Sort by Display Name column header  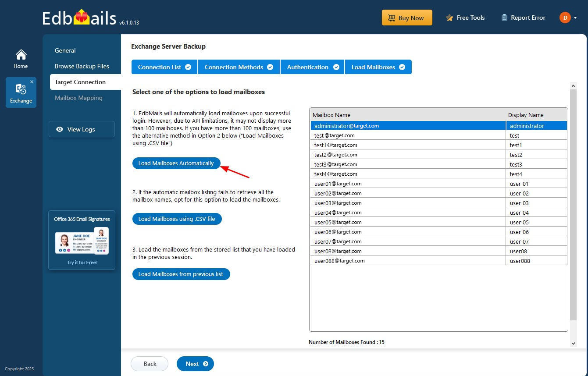pyautogui.click(x=537, y=115)
